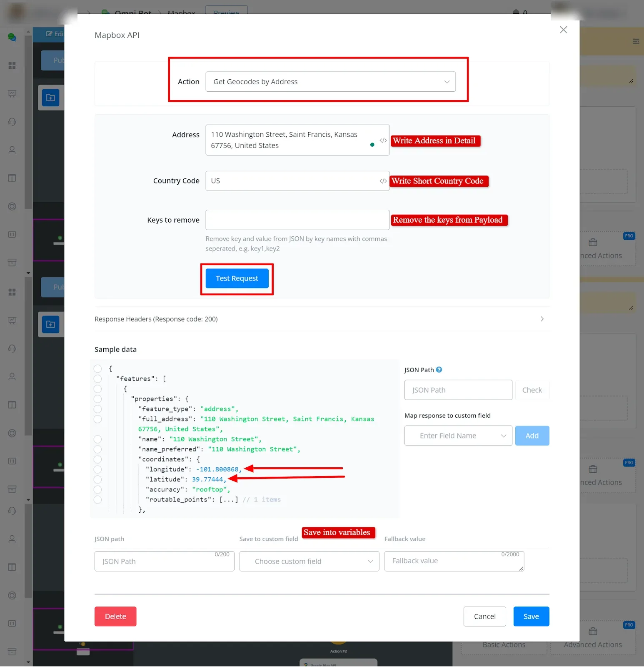Click the "Keys to remove" label

pyautogui.click(x=173, y=220)
